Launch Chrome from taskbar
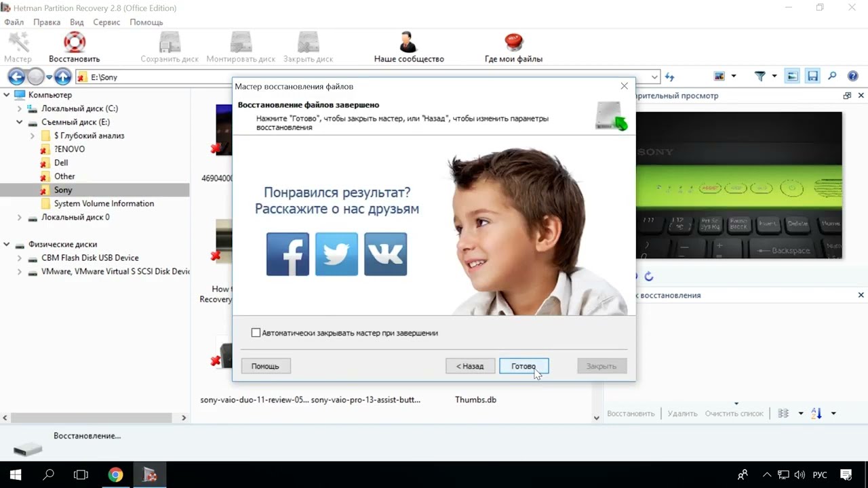The width and height of the screenshot is (868, 488). point(115,474)
